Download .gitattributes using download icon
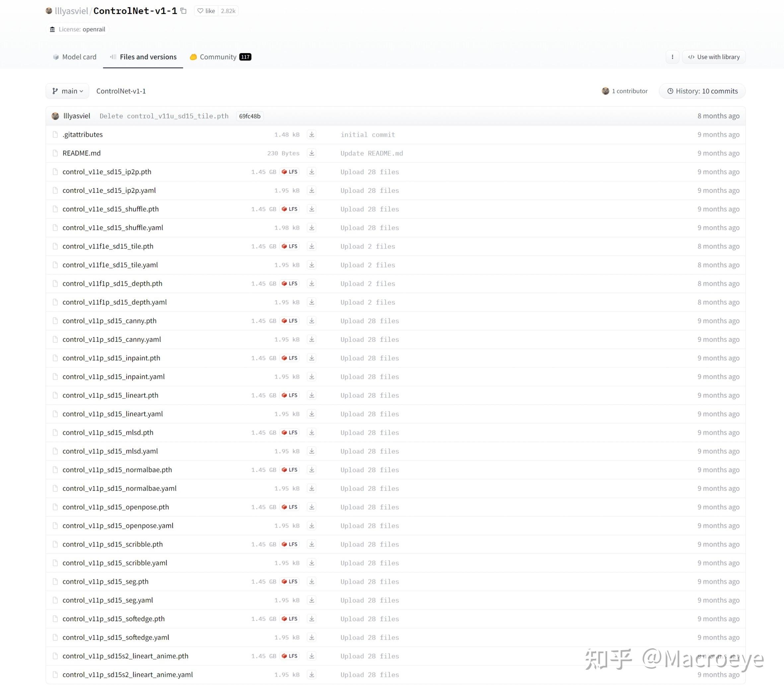Image resolution: width=784 pixels, height=694 pixels. [x=312, y=135]
